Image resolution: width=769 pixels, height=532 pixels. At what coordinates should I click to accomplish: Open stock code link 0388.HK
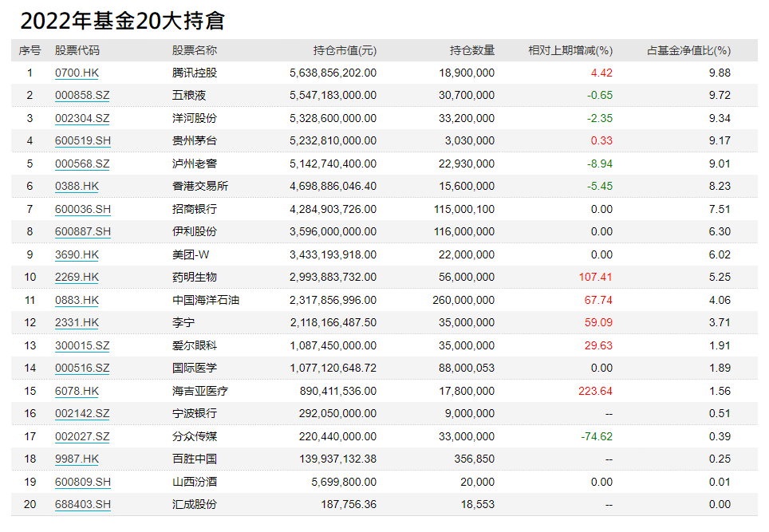[77, 187]
